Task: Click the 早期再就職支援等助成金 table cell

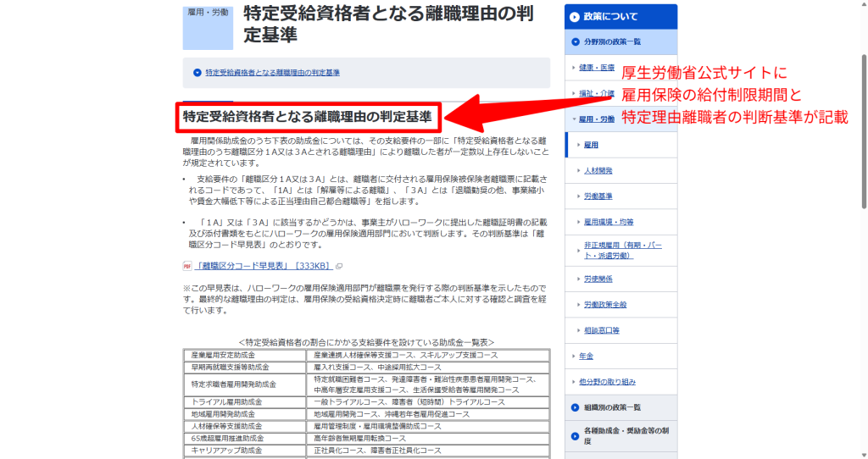Action: coord(245,368)
